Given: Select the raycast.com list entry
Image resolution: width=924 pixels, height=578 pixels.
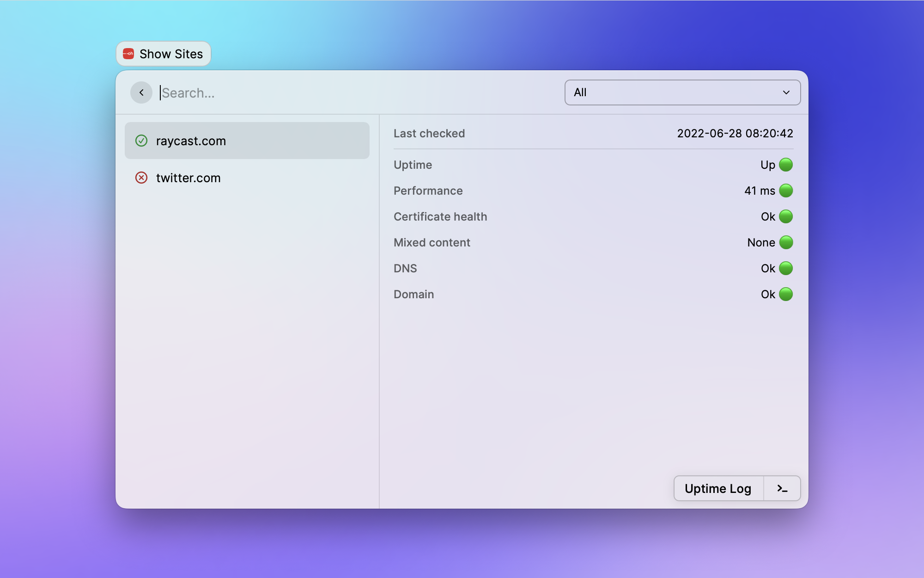Looking at the screenshot, I should pyautogui.click(x=247, y=141).
